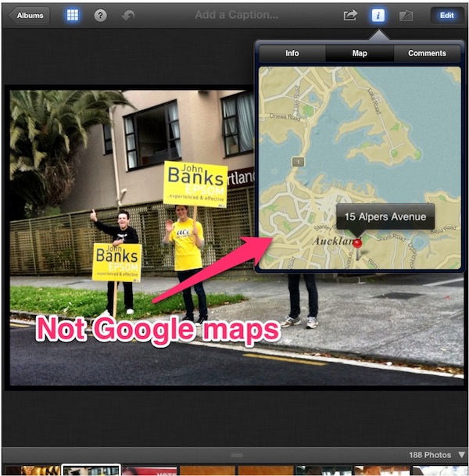Image resolution: width=469 pixels, height=476 pixels.
Task: Expand the 188 Photos dropdown triangle
Action: point(461,454)
